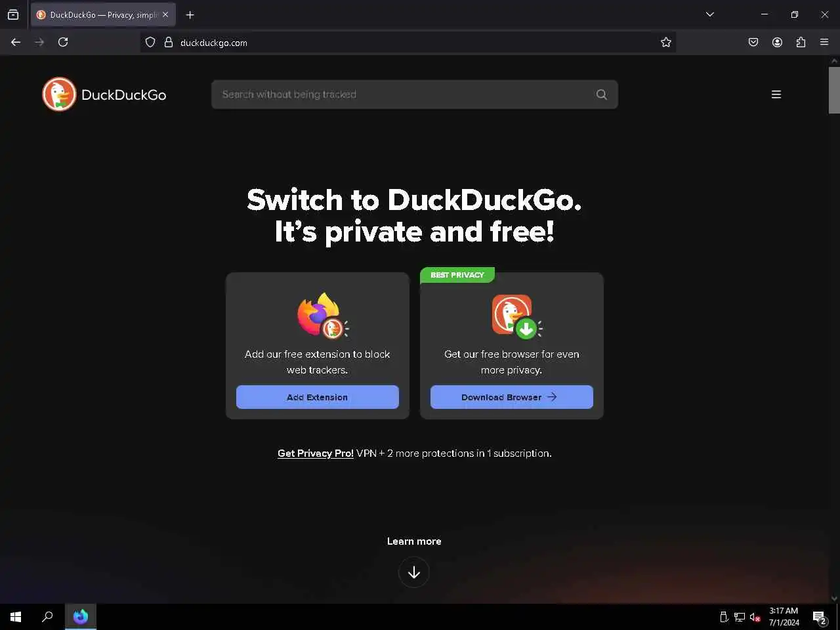This screenshot has height=630, width=840.
Task: Open the tracking protection shield icon
Action: 150,42
